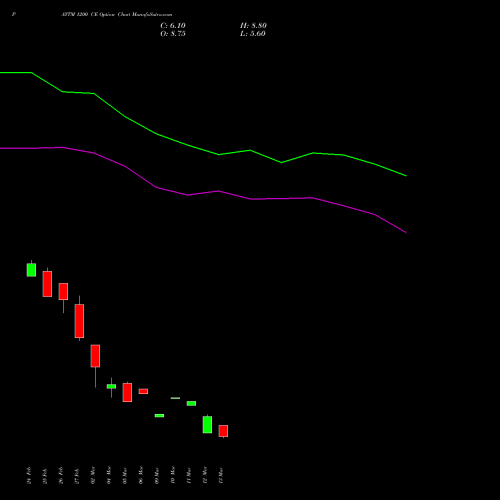Select the red candle for 25 Feb

(47, 284)
